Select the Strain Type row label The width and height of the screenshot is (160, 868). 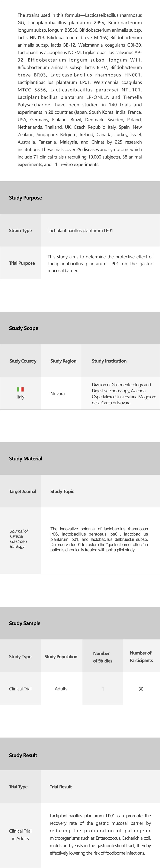tap(20, 231)
